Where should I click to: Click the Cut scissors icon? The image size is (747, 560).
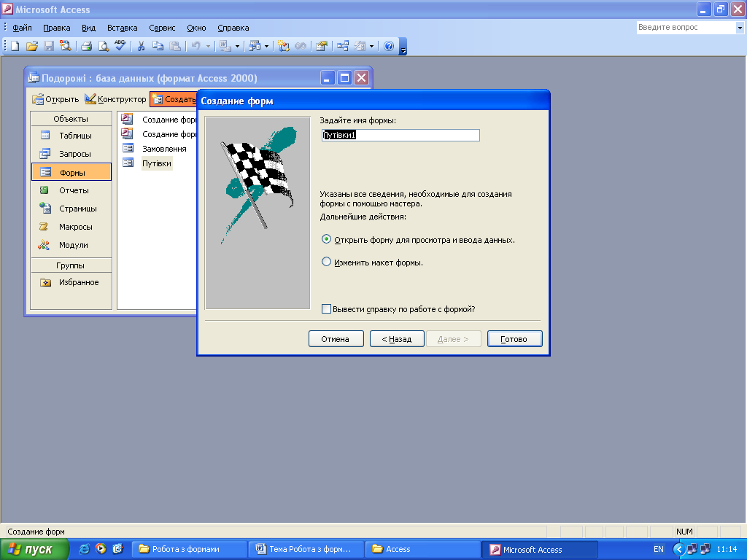(141, 46)
